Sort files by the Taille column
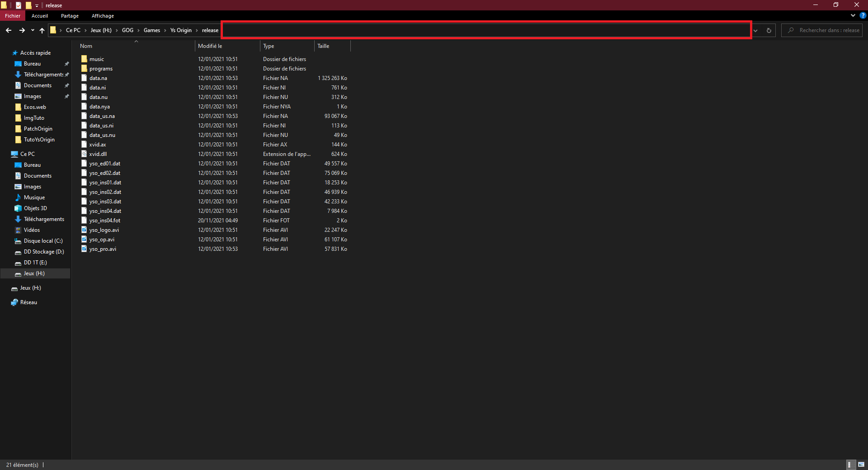The width and height of the screenshot is (868, 470). (323, 46)
